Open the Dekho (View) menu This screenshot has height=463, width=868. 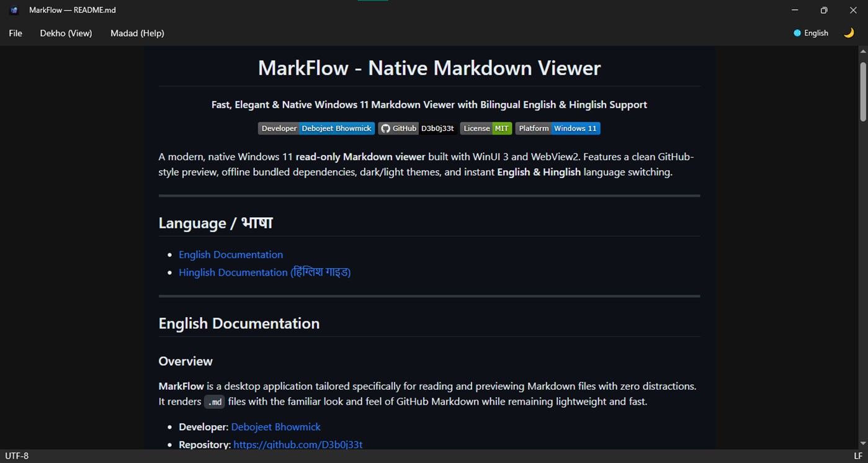coord(66,33)
